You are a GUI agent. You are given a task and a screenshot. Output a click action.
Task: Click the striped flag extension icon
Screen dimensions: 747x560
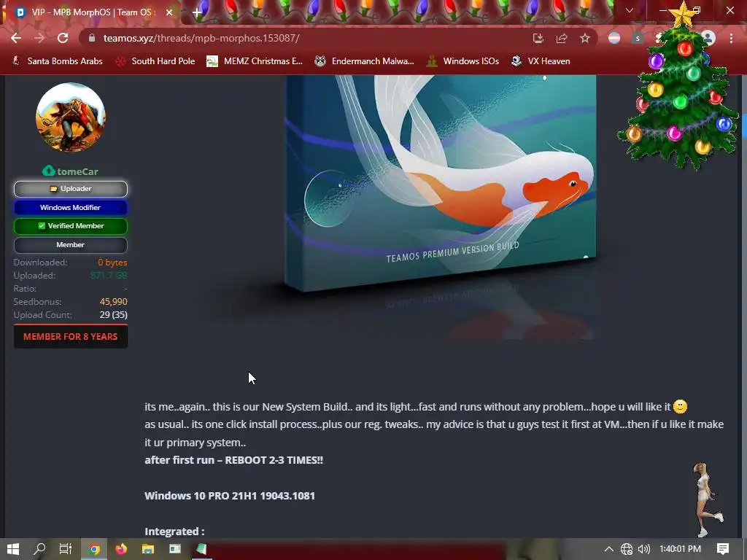614,38
